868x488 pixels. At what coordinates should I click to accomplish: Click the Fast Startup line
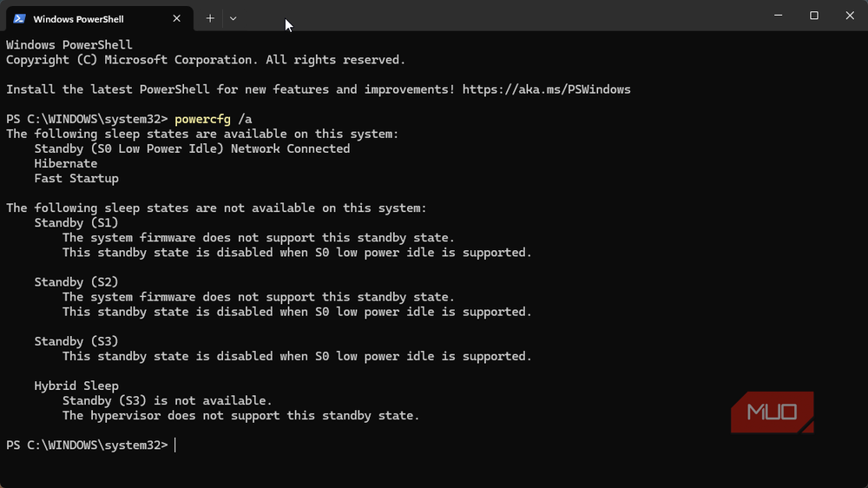(x=76, y=178)
